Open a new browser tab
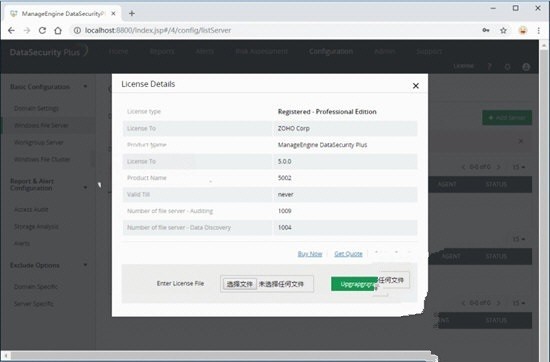The height and width of the screenshot is (362, 550). (x=132, y=13)
